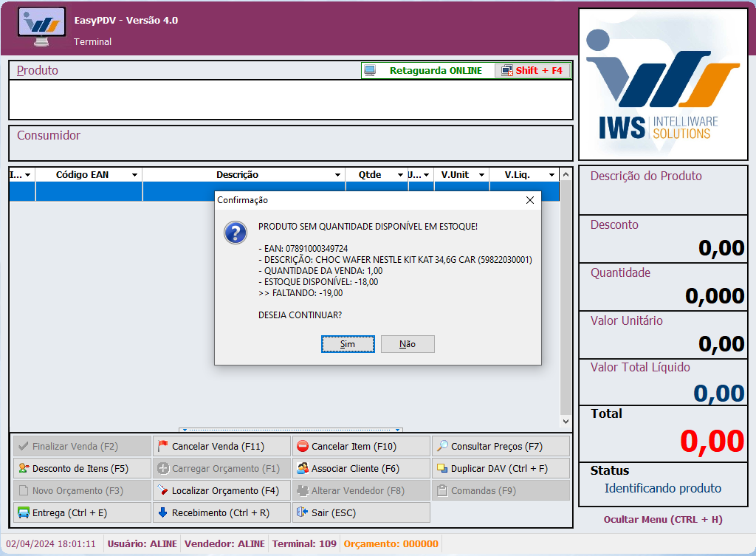The width and height of the screenshot is (756, 556).
Task: Click the Desconto de Itens icon
Action: 24,468
